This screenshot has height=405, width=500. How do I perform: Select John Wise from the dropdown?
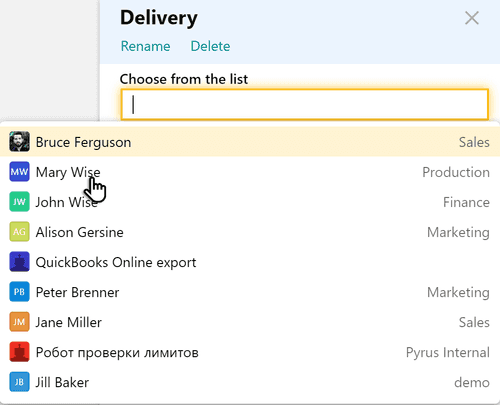pyautogui.click(x=250, y=202)
